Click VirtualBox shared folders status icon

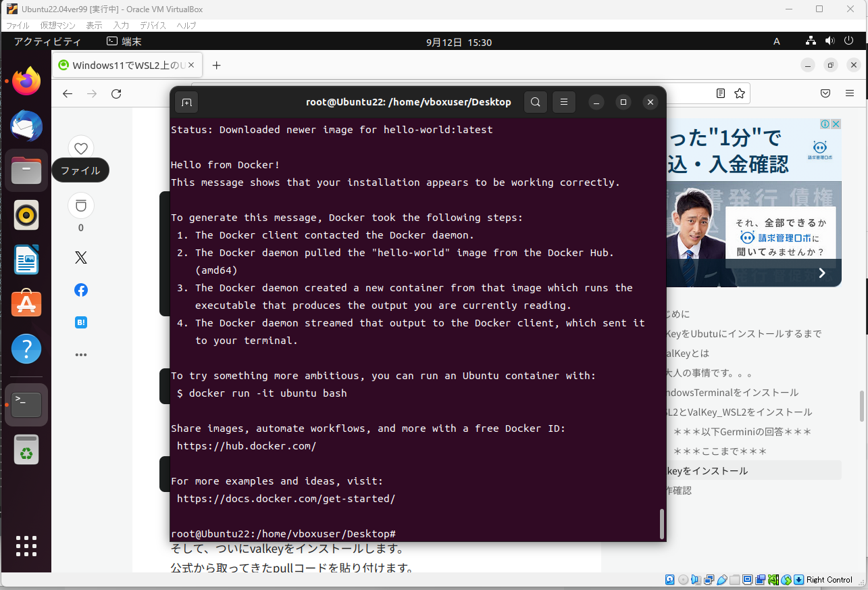click(734, 580)
